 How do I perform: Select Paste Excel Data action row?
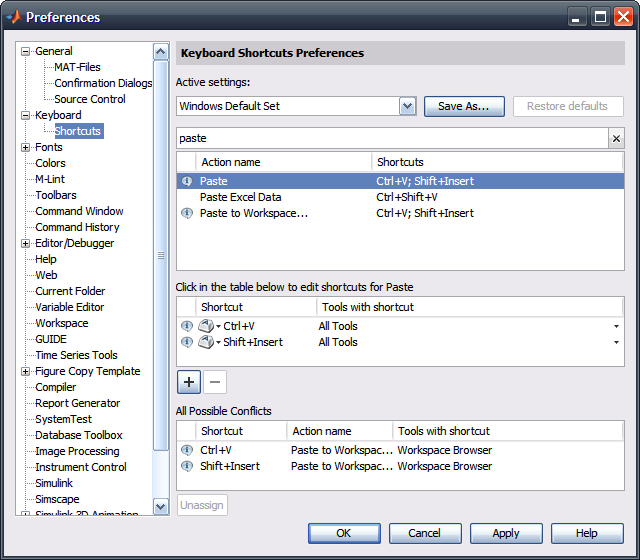pyautogui.click(x=240, y=197)
